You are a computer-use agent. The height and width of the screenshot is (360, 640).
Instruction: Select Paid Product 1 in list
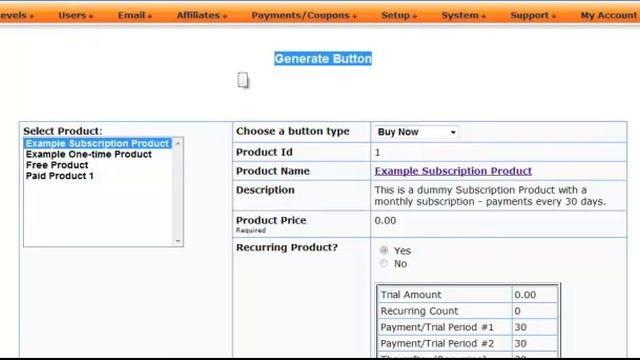60,176
